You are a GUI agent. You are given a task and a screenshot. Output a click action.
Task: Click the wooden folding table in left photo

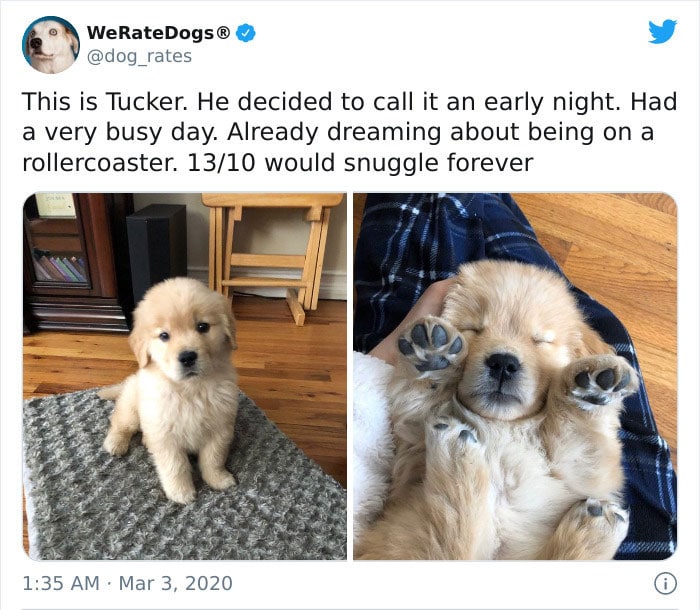click(271, 255)
